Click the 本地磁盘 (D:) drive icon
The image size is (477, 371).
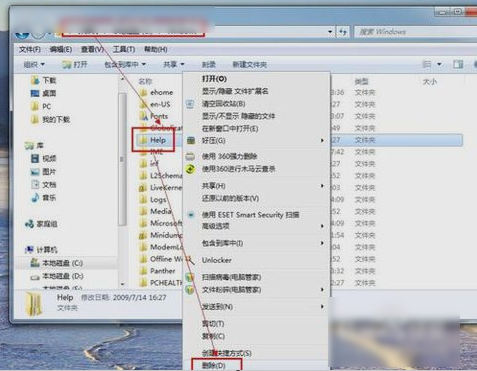tap(35, 276)
